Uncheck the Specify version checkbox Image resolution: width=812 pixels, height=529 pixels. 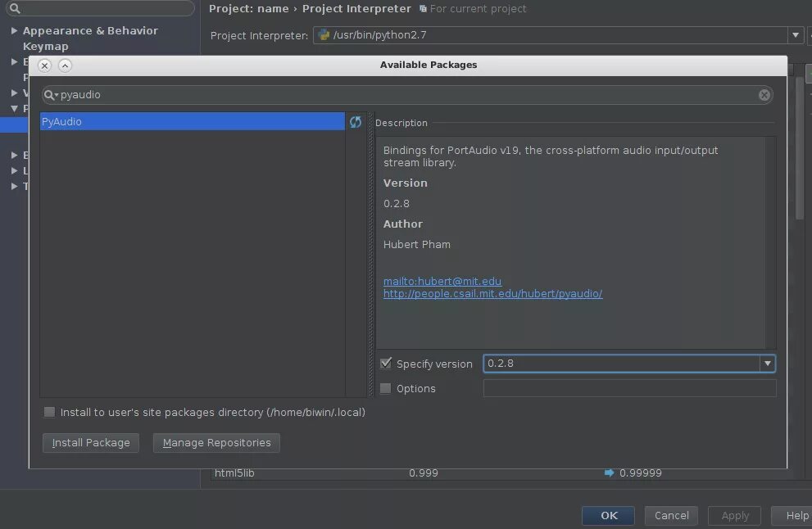pyautogui.click(x=386, y=364)
